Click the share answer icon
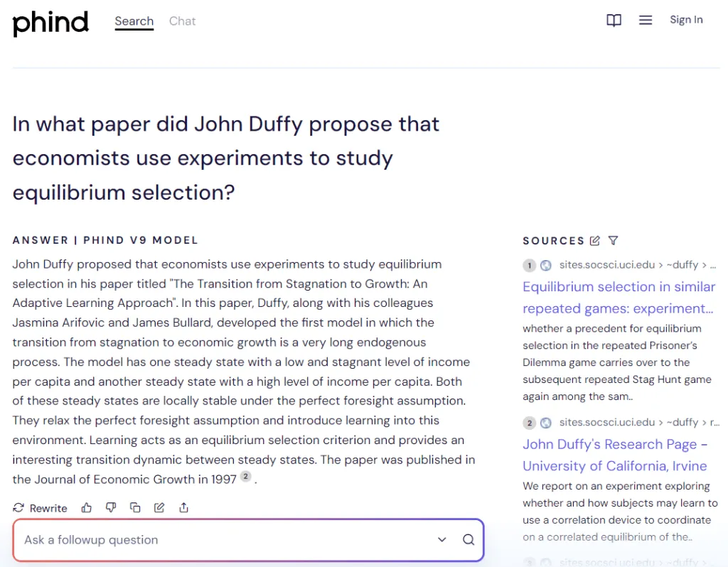This screenshot has height=567, width=728. (184, 507)
